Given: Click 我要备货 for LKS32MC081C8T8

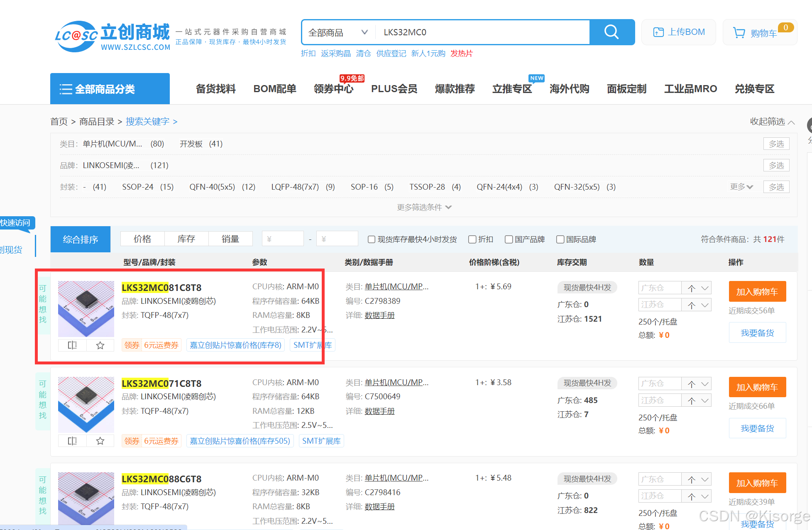Looking at the screenshot, I should coord(757,333).
